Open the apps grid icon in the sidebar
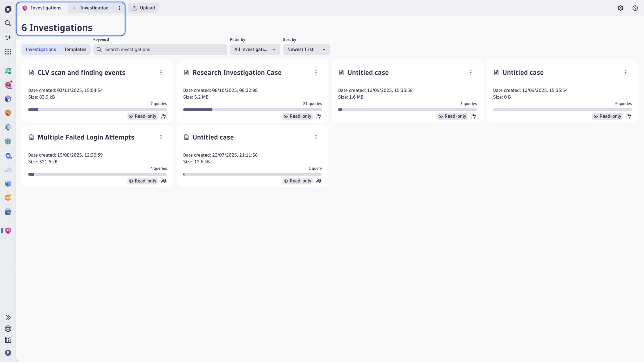This screenshot has height=362, width=644. pyautogui.click(x=8, y=52)
